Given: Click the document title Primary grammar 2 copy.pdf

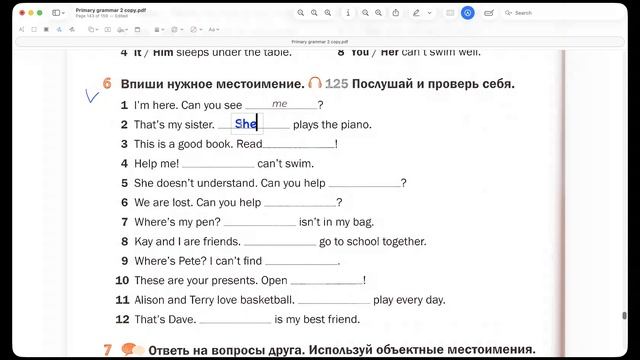Looking at the screenshot, I should [111, 10].
